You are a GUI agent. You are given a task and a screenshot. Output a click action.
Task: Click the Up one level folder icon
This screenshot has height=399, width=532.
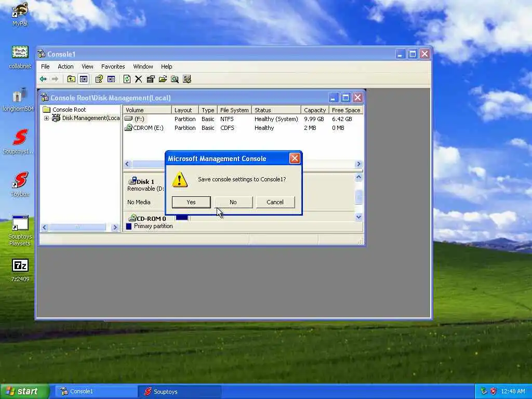click(x=71, y=79)
